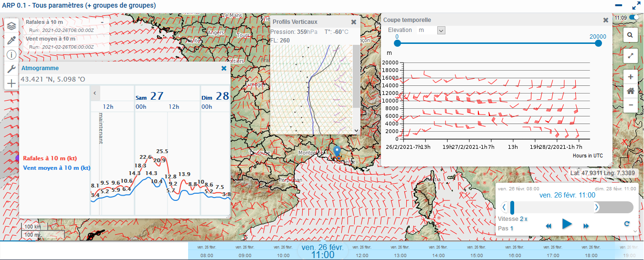Open the info tool in left toolbar
The image size is (644, 260).
point(11,54)
